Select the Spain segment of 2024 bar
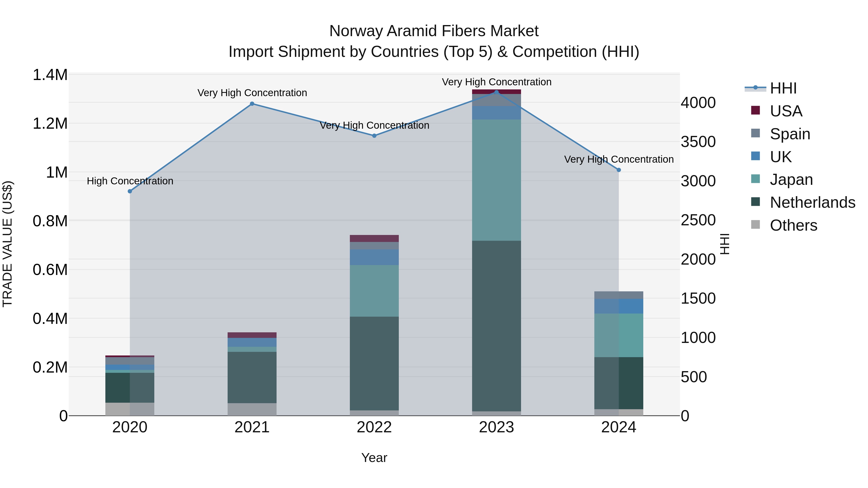This screenshot has height=488, width=868. [619, 295]
